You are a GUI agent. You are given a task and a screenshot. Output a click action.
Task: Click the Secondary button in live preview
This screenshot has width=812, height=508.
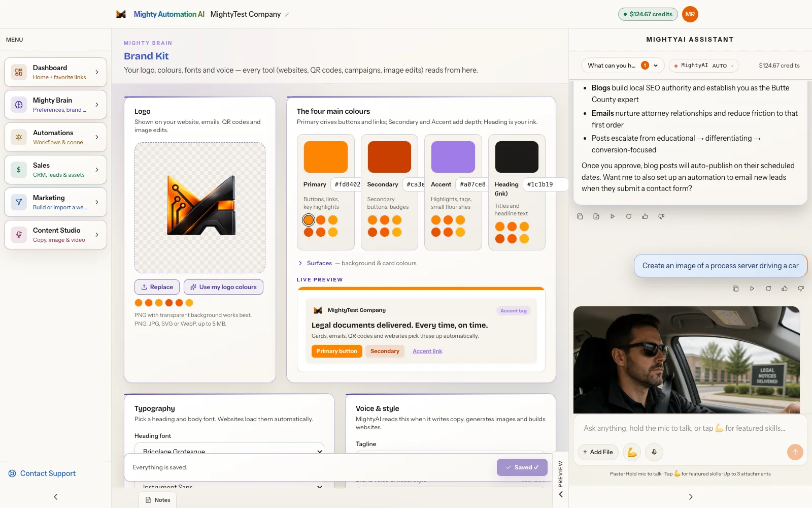click(385, 351)
